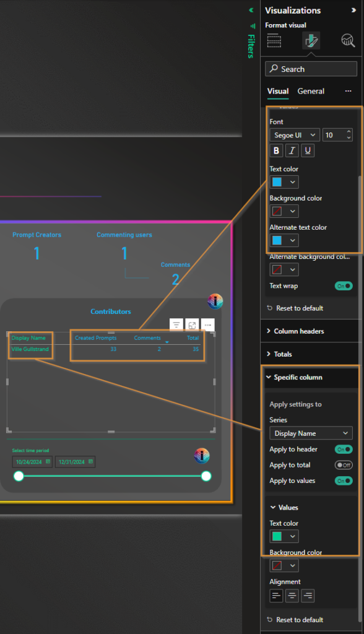Select the Format visual paintbrush icon
364x634 pixels.
(311, 40)
